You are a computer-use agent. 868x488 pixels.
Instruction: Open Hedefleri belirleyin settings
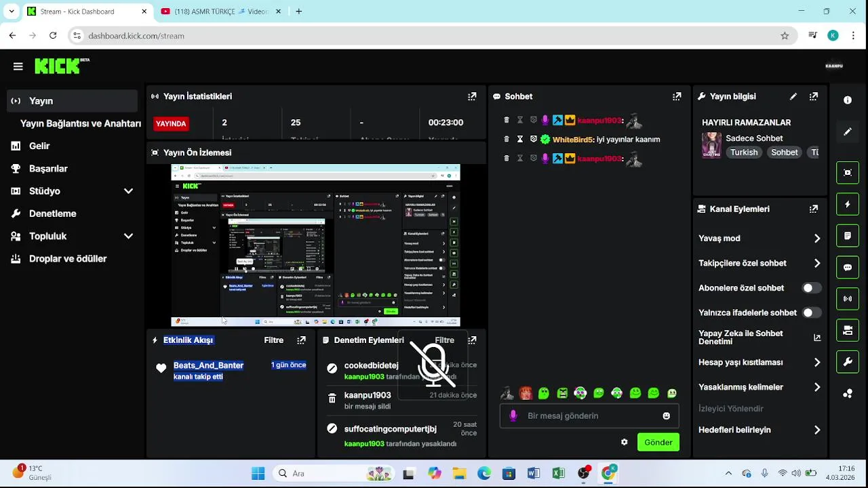point(759,430)
